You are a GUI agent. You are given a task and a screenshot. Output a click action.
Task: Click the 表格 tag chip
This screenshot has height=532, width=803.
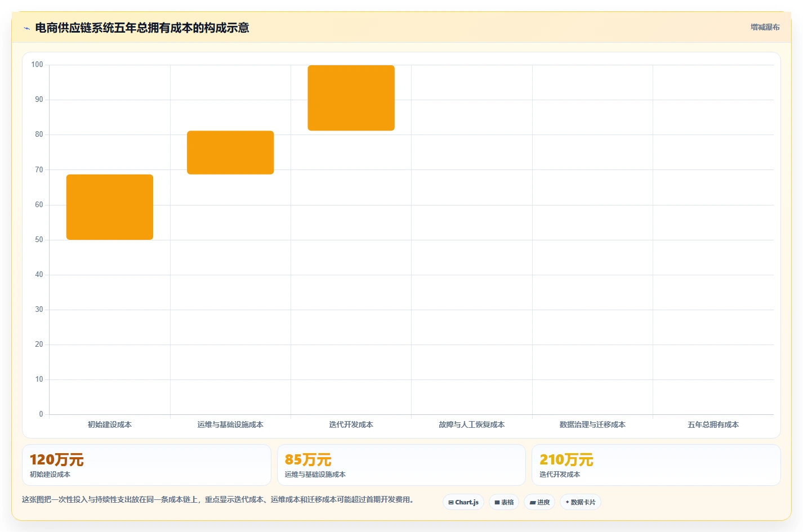click(x=504, y=502)
